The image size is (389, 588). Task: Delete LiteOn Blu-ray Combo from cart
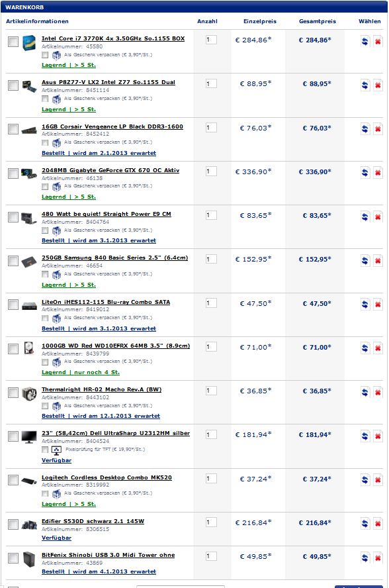378,305
